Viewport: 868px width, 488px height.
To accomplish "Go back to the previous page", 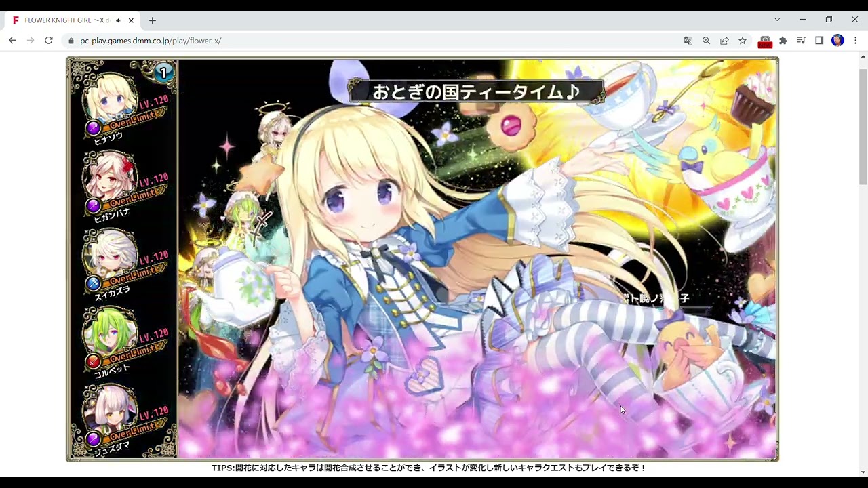I will (x=12, y=41).
